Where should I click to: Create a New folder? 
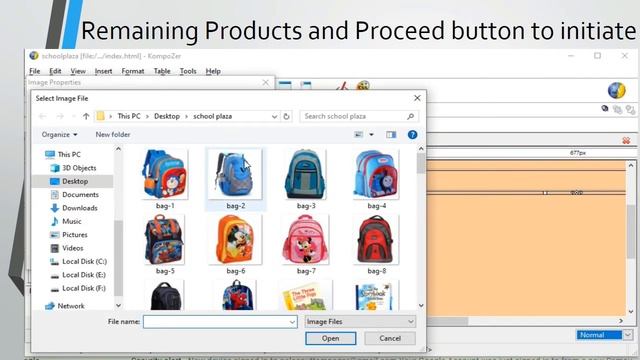tap(113, 135)
